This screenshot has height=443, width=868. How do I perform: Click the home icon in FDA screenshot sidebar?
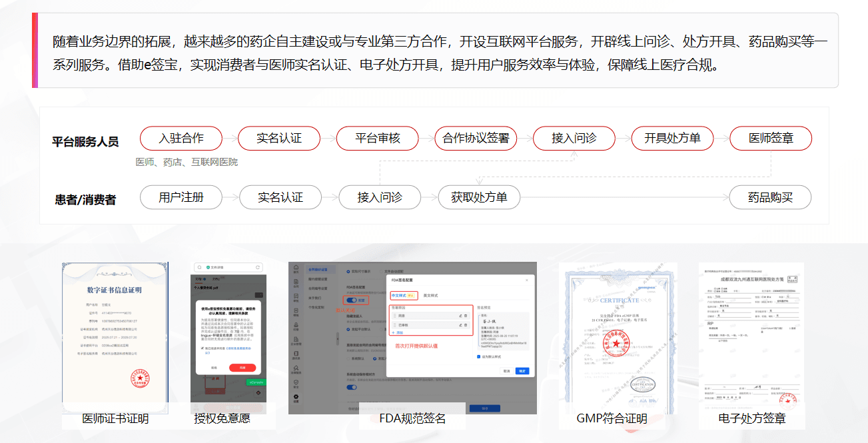(x=296, y=267)
